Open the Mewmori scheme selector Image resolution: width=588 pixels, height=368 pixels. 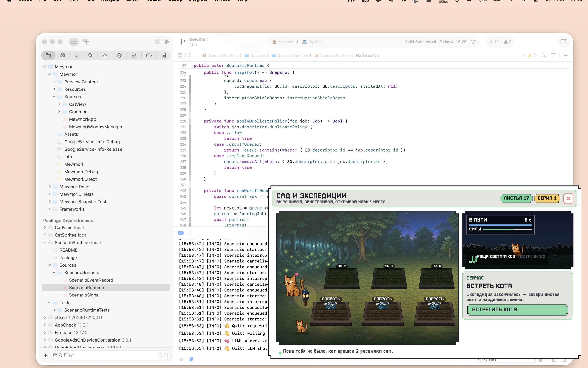click(x=284, y=42)
